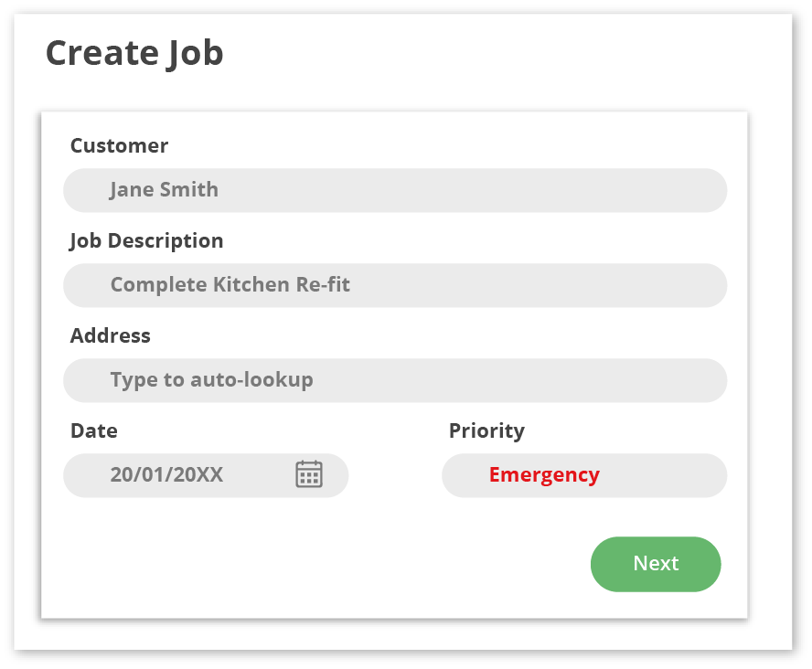Image resolution: width=812 pixels, height=669 pixels.
Task: Click the 20/01/20XX date value
Action: 166,475
